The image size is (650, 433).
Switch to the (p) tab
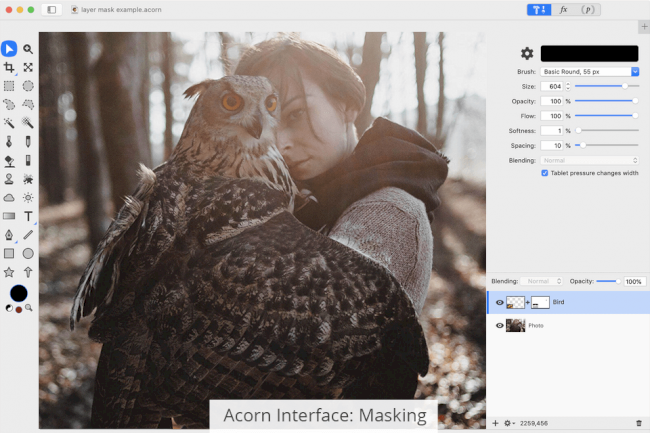point(588,10)
